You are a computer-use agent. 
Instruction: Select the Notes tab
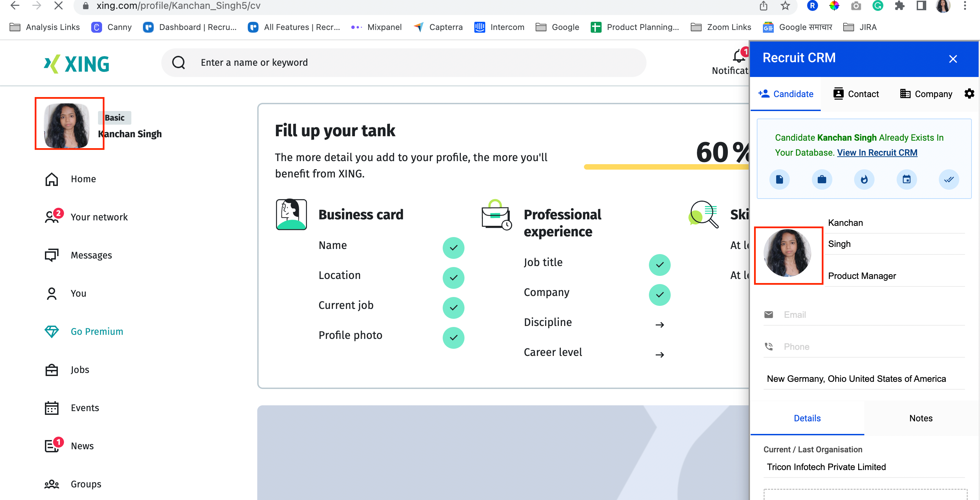coord(921,418)
